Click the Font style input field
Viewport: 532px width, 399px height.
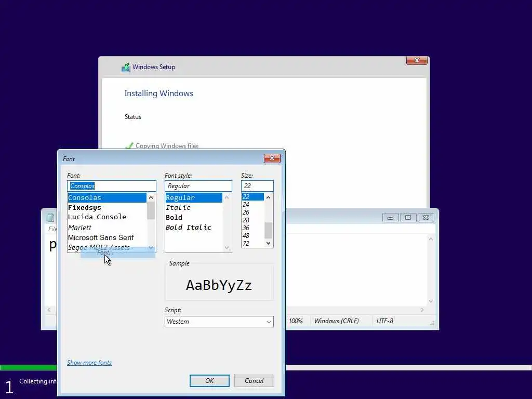click(198, 186)
